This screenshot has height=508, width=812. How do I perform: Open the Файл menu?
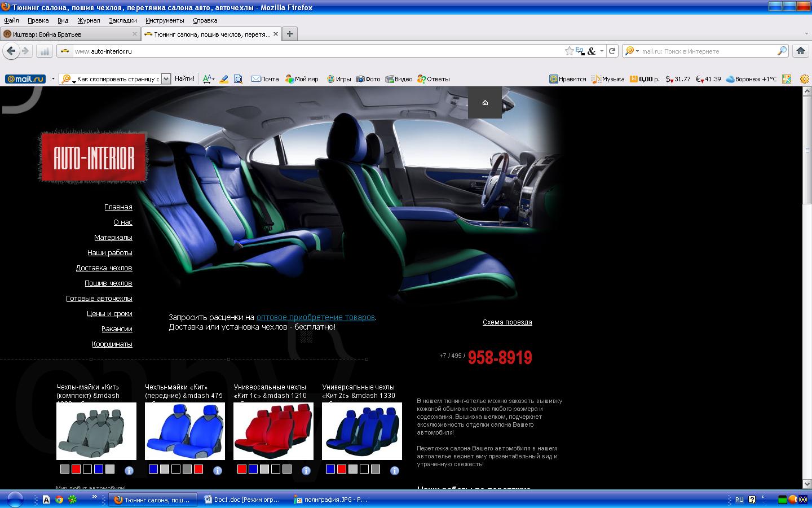tap(11, 20)
